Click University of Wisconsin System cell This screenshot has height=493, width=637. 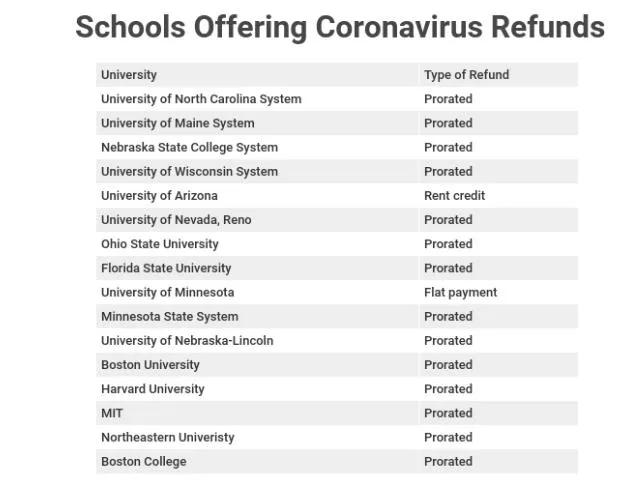pos(189,171)
